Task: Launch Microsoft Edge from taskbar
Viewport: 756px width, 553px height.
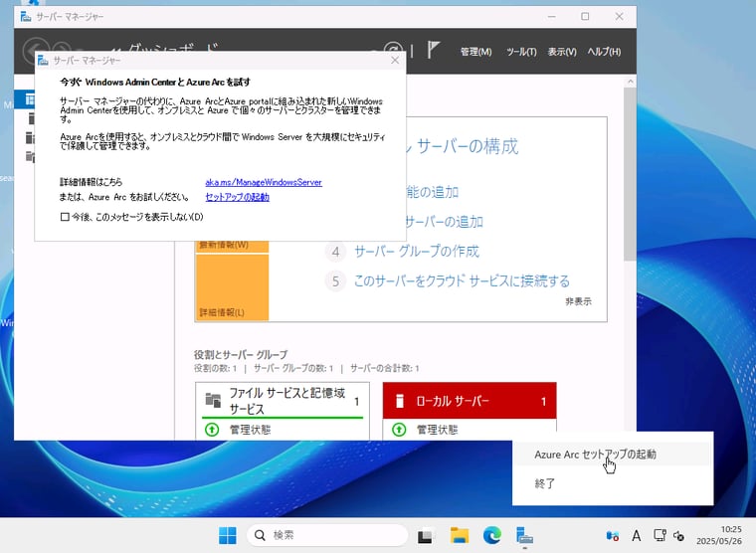Action: pos(492,535)
